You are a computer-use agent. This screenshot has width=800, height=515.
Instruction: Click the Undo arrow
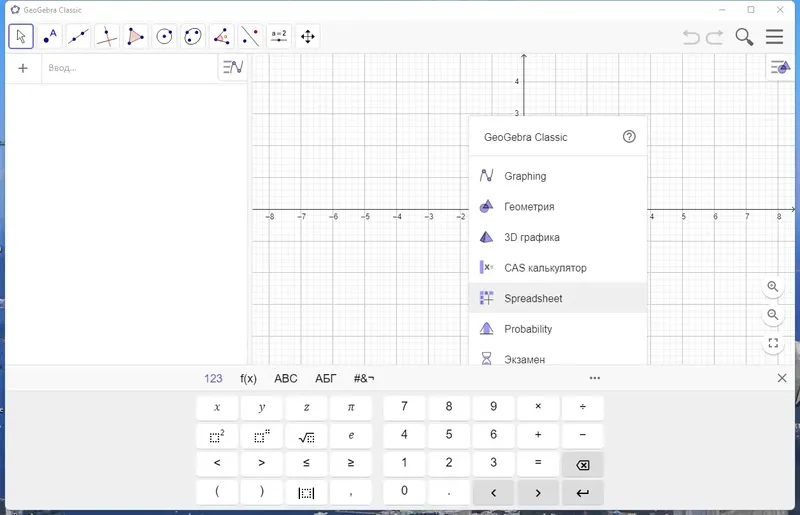tap(691, 37)
